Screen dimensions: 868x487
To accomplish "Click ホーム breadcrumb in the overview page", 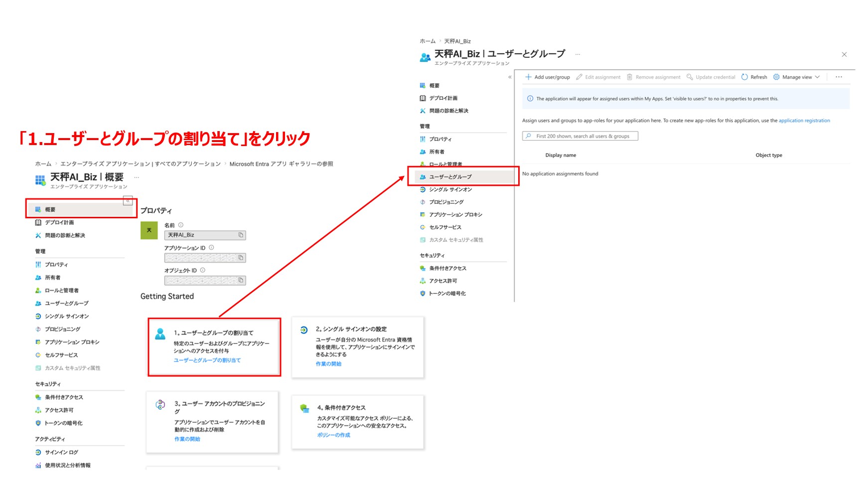I will click(43, 164).
